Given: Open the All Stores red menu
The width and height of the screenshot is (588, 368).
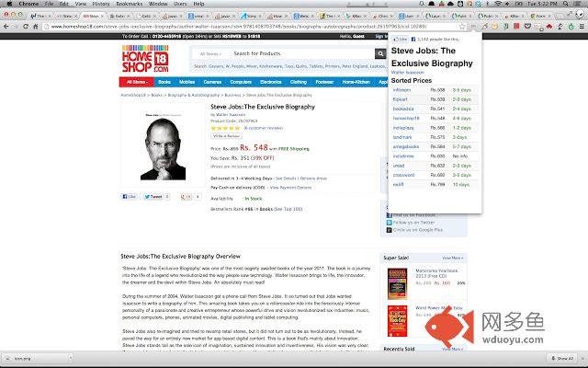Looking at the screenshot, I should coord(137,82).
